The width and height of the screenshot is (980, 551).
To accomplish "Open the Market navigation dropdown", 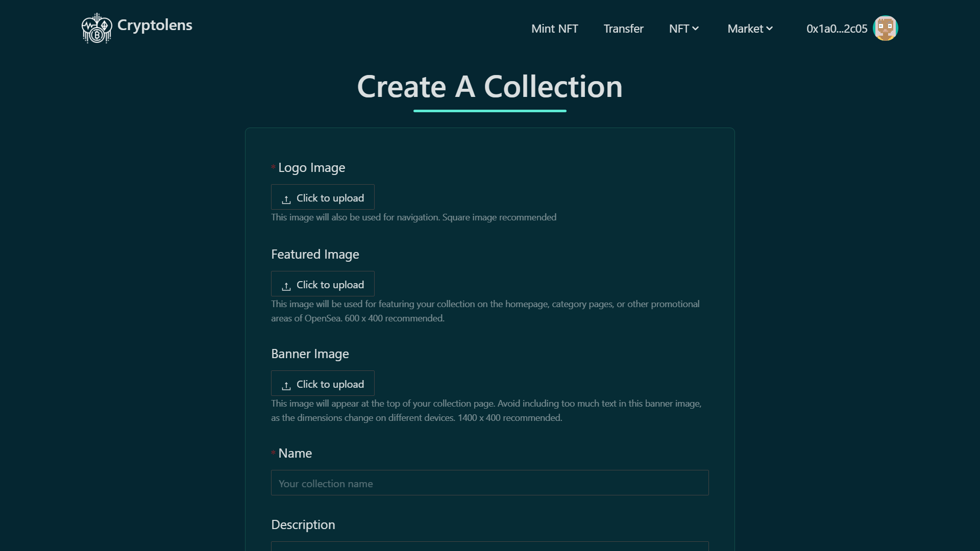I will [x=745, y=29].
